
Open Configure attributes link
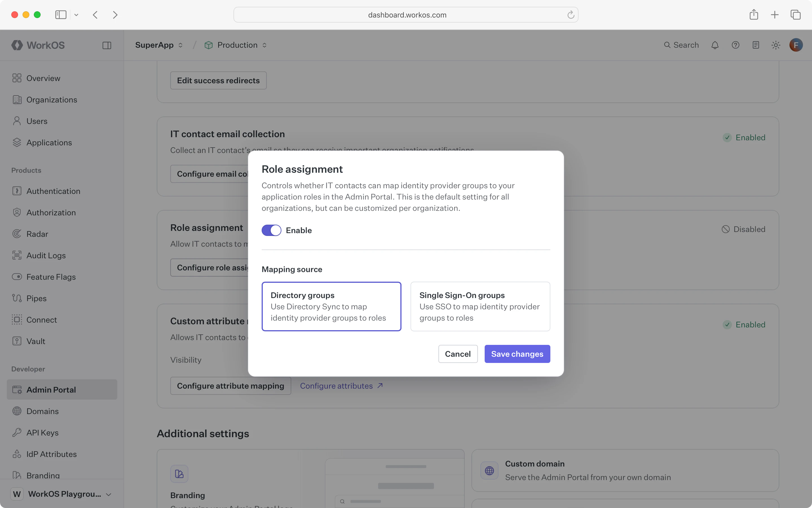pyautogui.click(x=341, y=386)
